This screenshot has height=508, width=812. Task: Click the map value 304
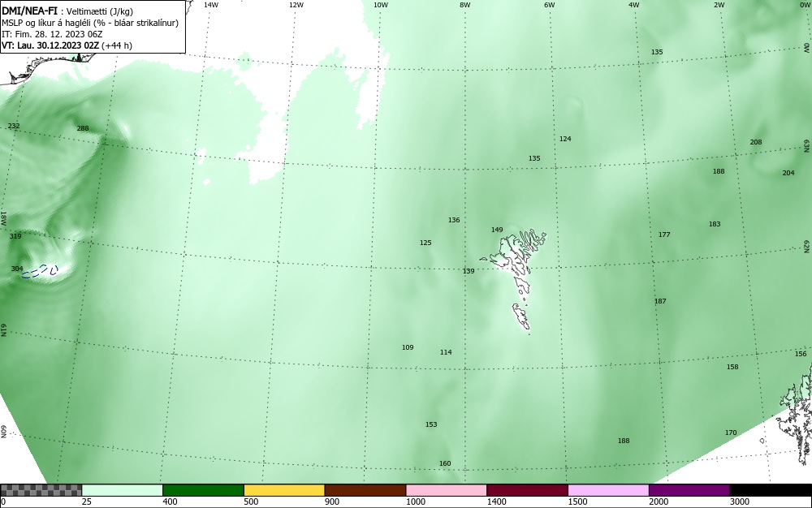click(x=17, y=269)
